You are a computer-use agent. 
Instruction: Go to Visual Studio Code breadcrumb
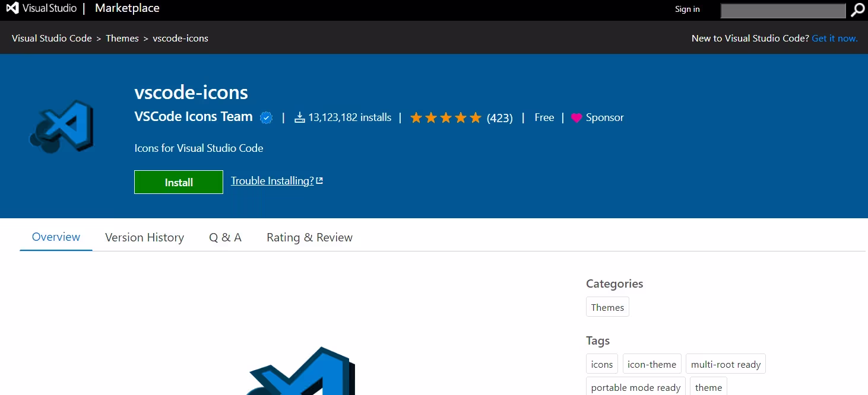click(52, 38)
